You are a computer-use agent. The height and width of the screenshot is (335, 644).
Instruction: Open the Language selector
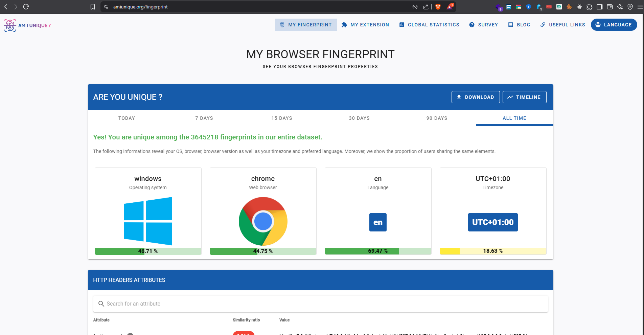pos(614,25)
